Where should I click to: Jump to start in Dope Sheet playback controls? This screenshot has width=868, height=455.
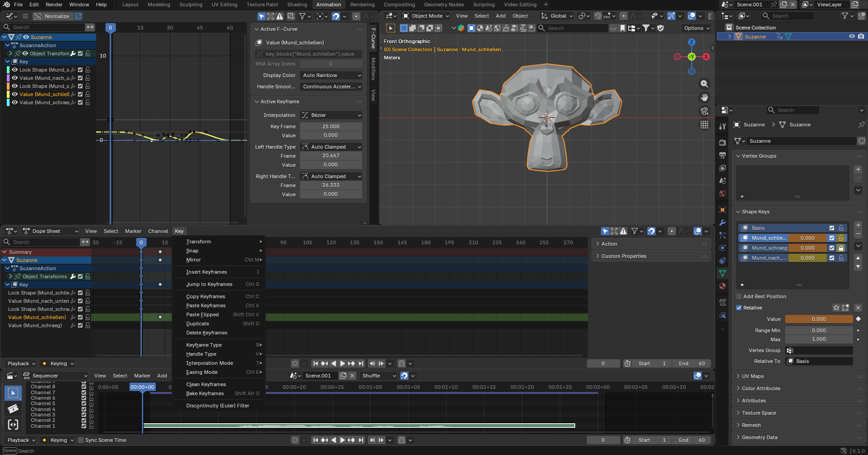(x=315, y=363)
